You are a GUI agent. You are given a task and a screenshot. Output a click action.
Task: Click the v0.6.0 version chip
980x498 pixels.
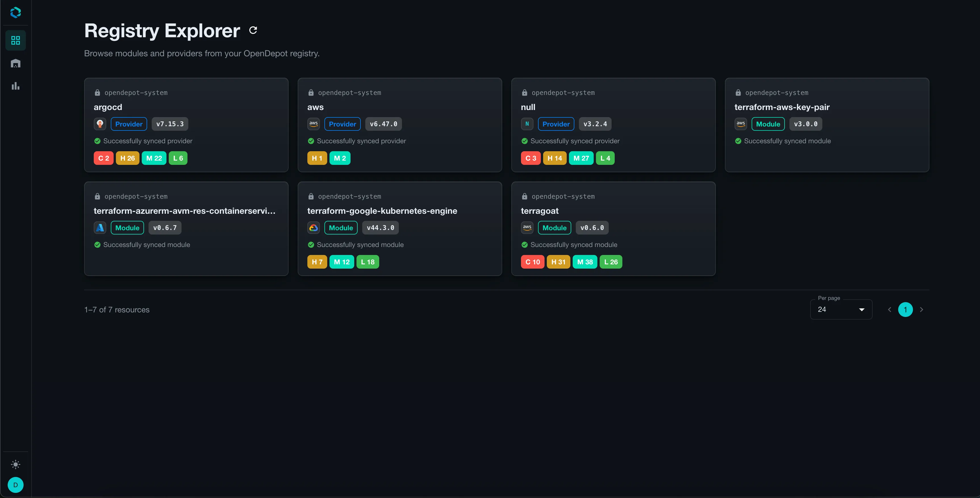point(592,228)
